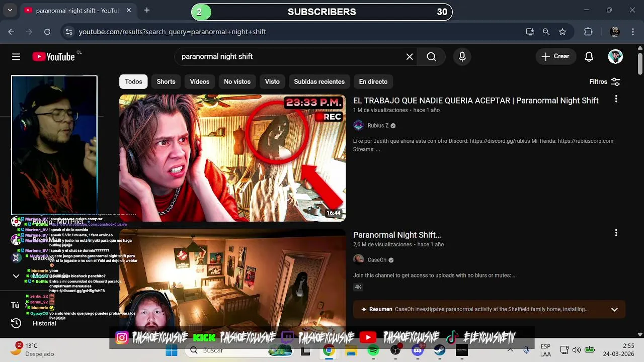Clear the search query with the X
This screenshot has width=644, height=362.
coord(410,57)
